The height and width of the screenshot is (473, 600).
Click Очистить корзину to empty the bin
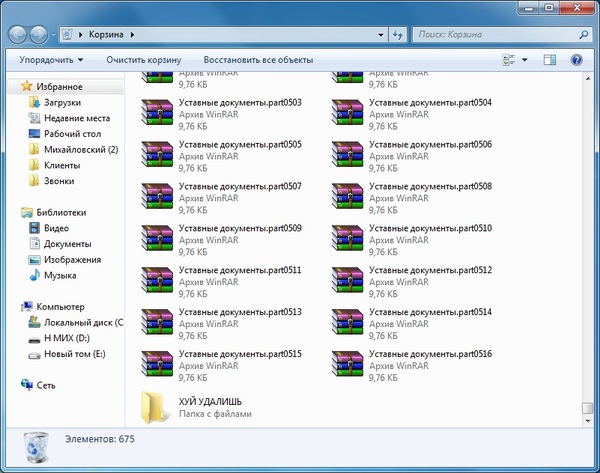[x=143, y=60]
